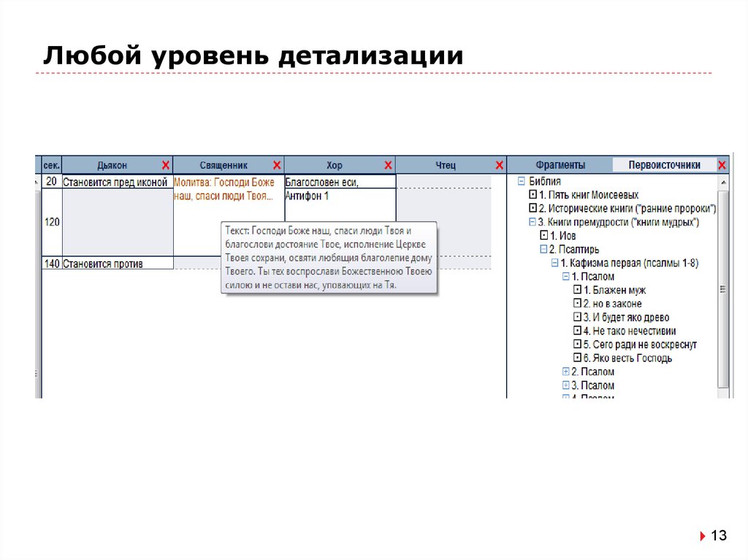
Task: Click the red X icon beside Священник header
Action: coord(276,163)
